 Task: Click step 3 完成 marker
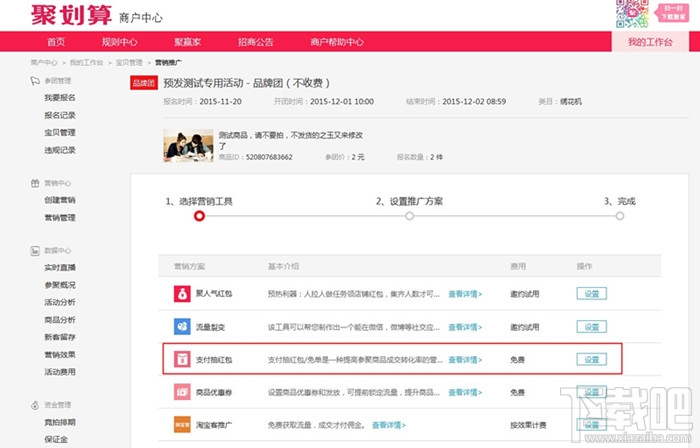click(620, 216)
